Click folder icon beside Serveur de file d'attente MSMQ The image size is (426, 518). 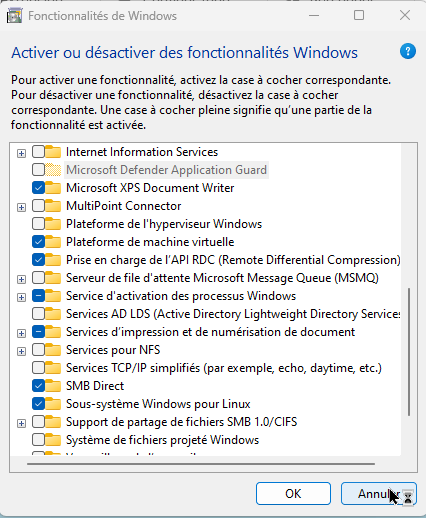pos(53,278)
